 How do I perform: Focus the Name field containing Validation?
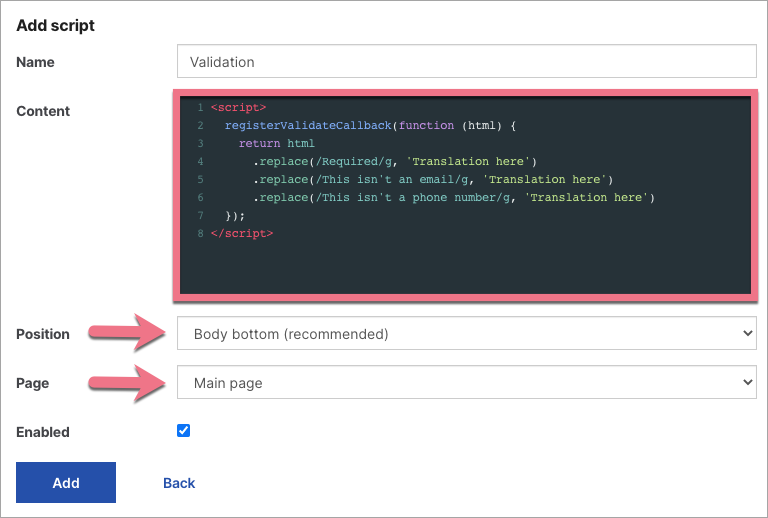[466, 62]
